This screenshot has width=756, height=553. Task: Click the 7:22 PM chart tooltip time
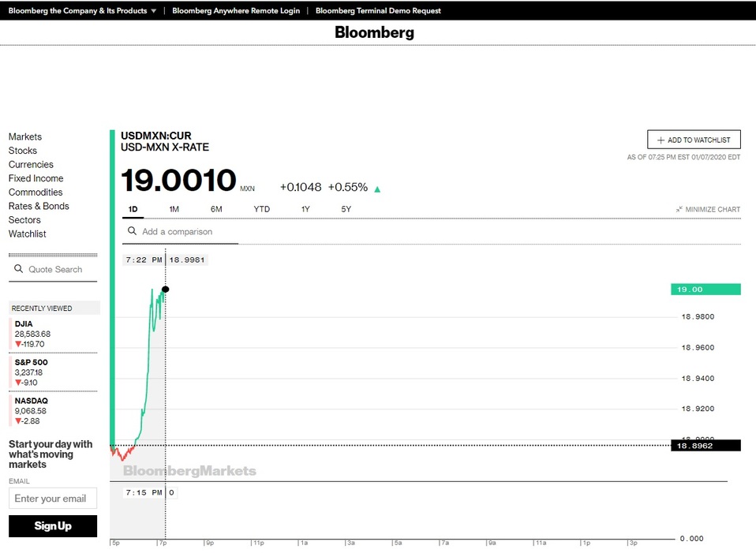click(x=144, y=260)
